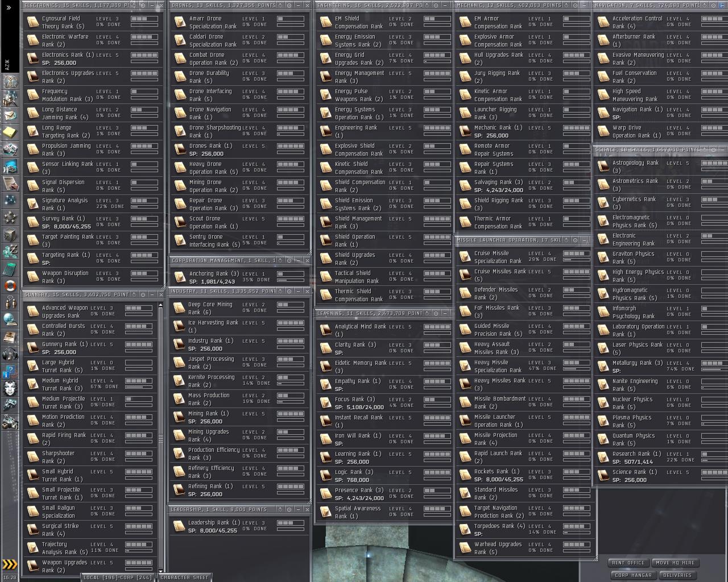Click the yellow chevron arrows undock icon

(10, 564)
